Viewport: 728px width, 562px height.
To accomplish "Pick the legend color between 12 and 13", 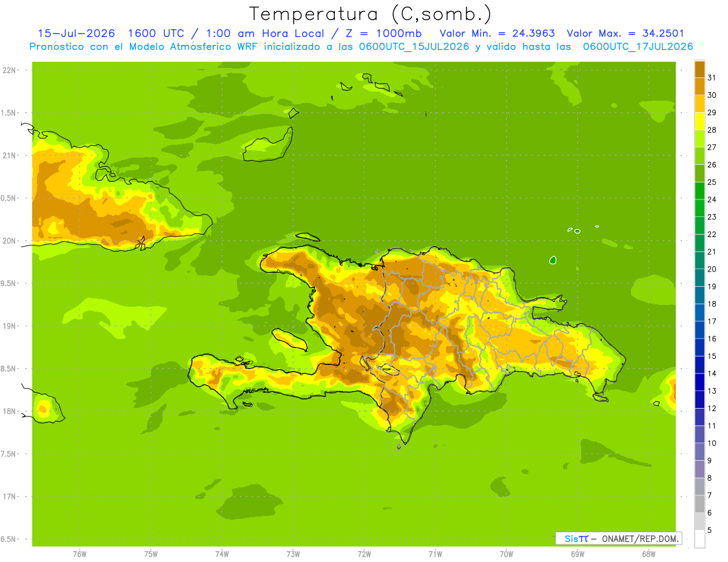I will click(699, 400).
